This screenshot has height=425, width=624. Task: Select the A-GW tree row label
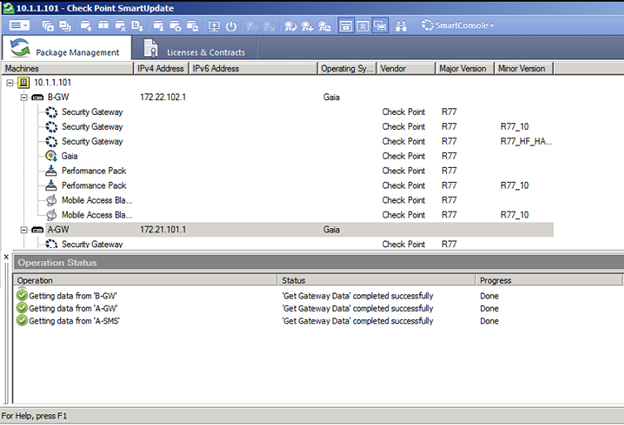coord(58,230)
